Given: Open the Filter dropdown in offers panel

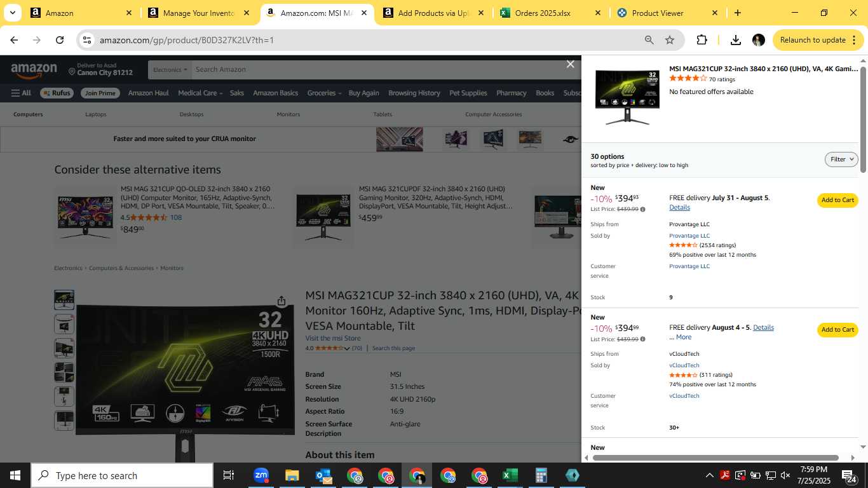Looking at the screenshot, I should (841, 159).
